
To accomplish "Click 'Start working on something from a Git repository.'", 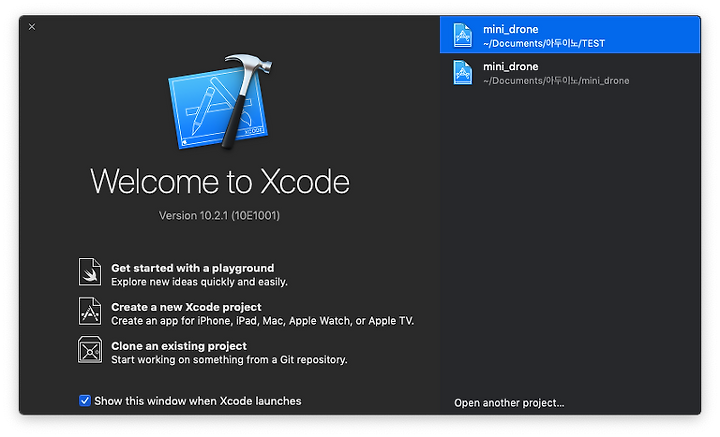I will pyautogui.click(x=229, y=359).
